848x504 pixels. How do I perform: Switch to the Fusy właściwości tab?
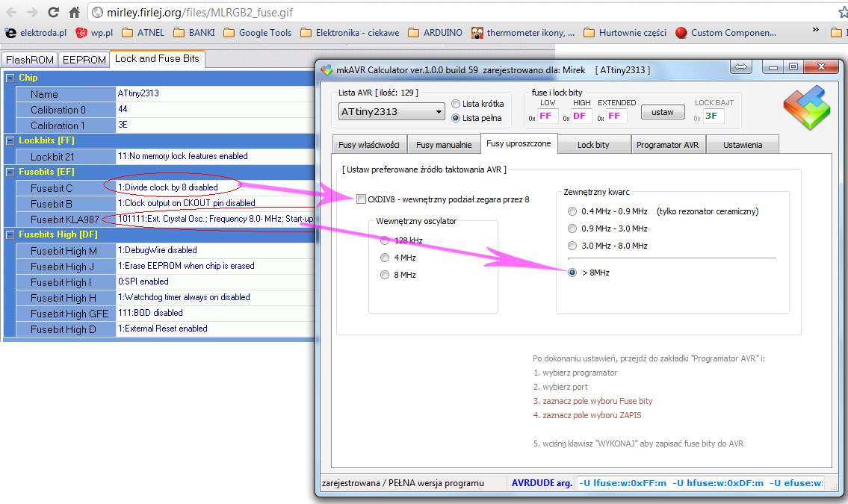[x=369, y=145]
